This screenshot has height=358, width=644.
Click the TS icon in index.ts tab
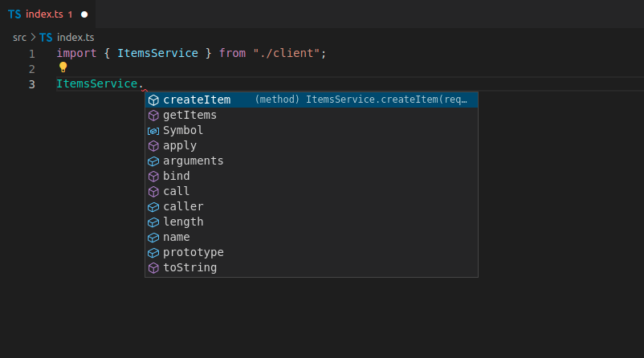14,14
